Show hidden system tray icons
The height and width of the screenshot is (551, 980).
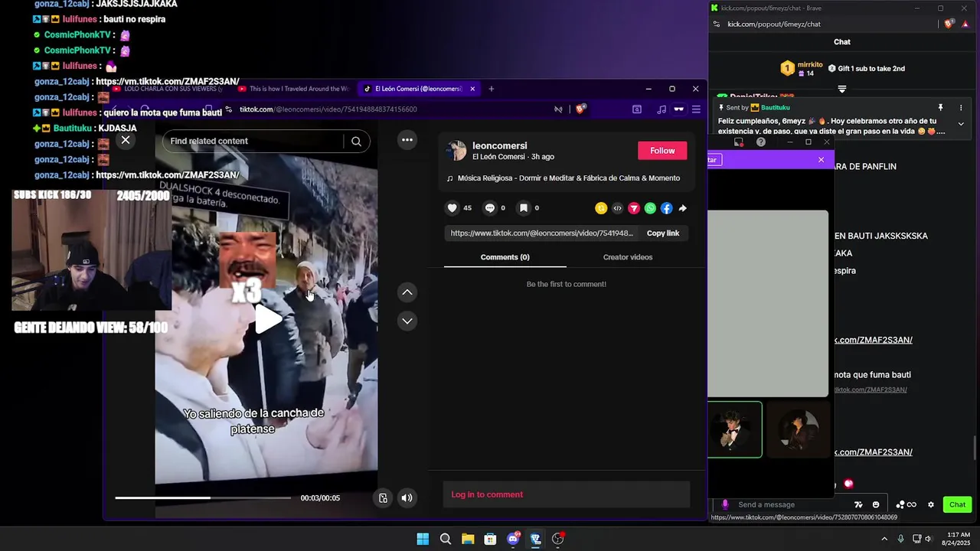click(x=884, y=539)
